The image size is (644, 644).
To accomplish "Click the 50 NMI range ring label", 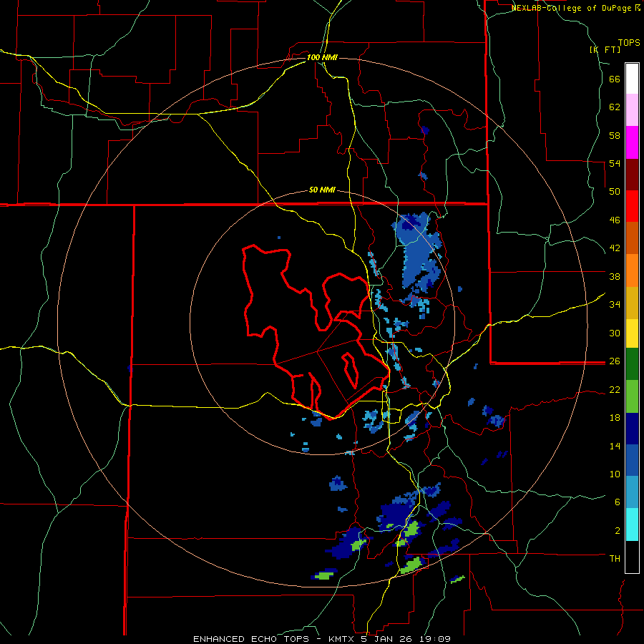I will (322, 190).
